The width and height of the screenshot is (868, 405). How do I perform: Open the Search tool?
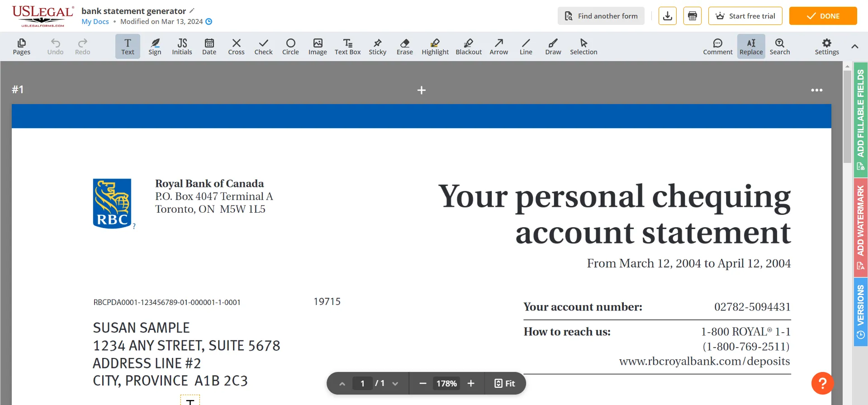point(780,47)
